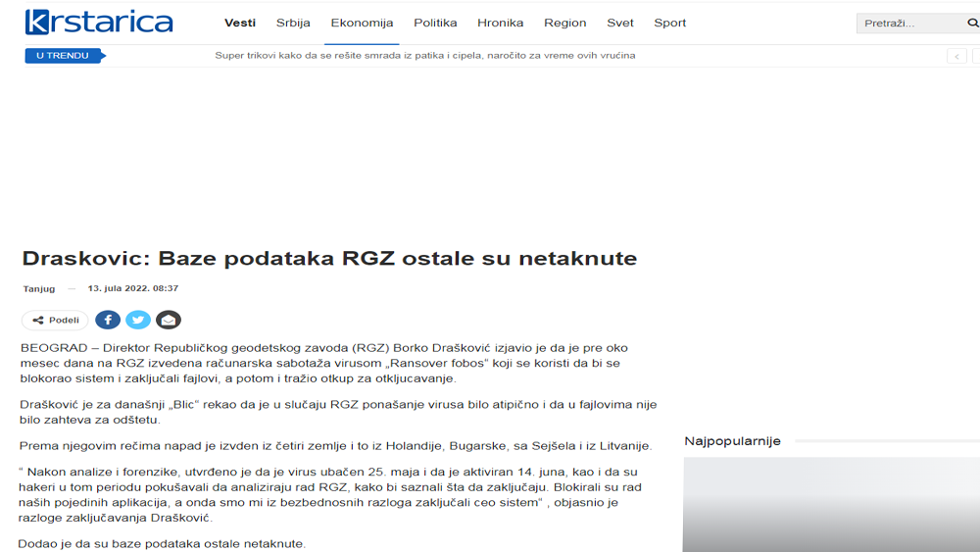The height and width of the screenshot is (552, 980).
Task: Click the Podeli share button
Action: tap(55, 320)
